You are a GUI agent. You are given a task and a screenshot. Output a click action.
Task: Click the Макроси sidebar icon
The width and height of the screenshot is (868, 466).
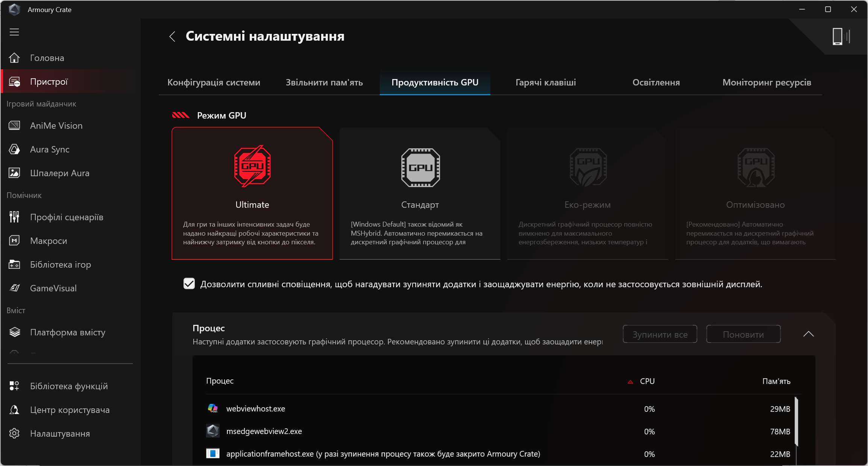(x=14, y=241)
